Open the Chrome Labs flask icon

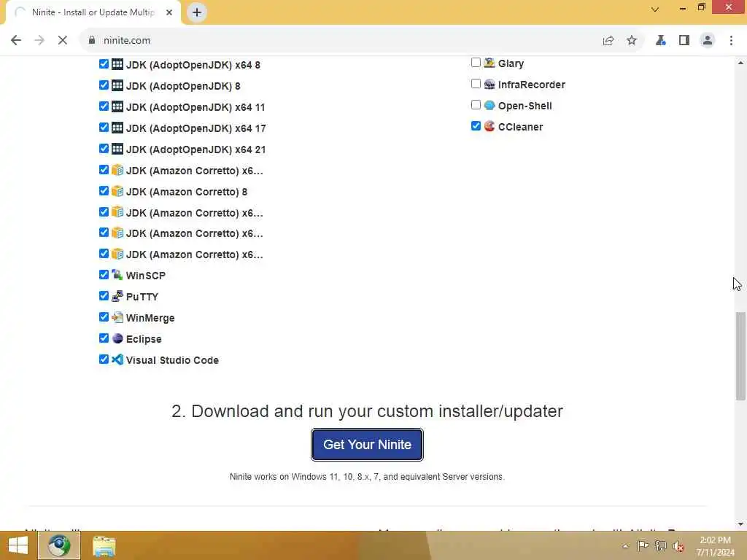(660, 41)
